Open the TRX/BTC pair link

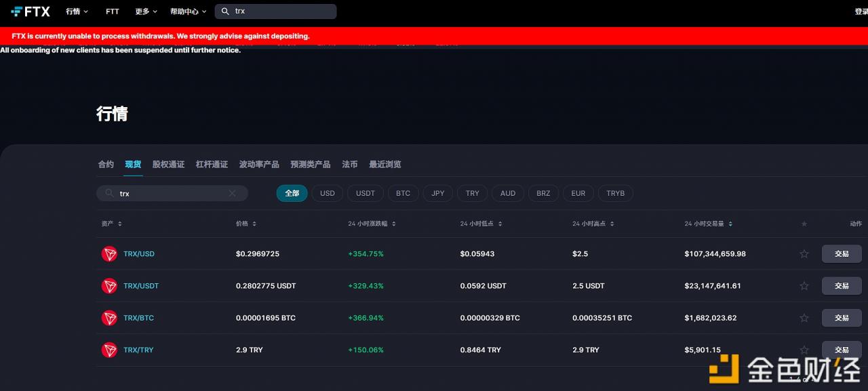[x=138, y=318]
